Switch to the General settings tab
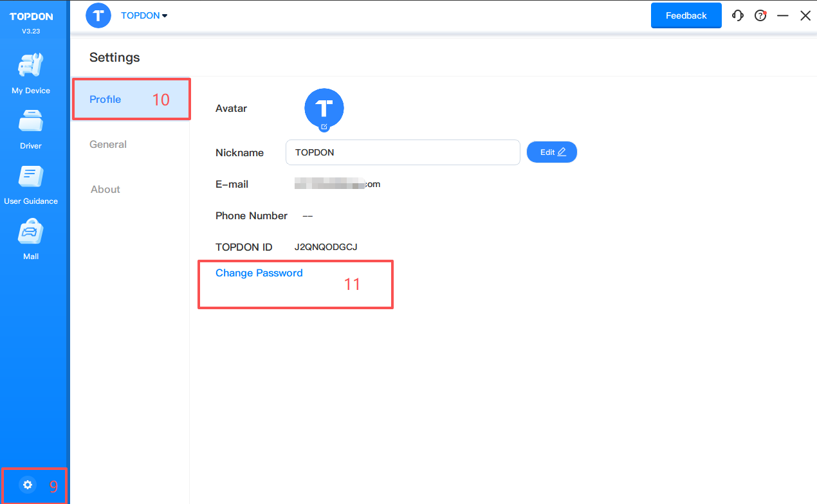 (108, 145)
